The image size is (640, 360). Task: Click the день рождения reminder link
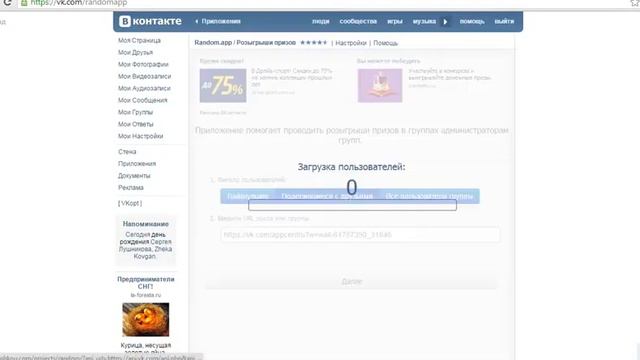click(142, 238)
